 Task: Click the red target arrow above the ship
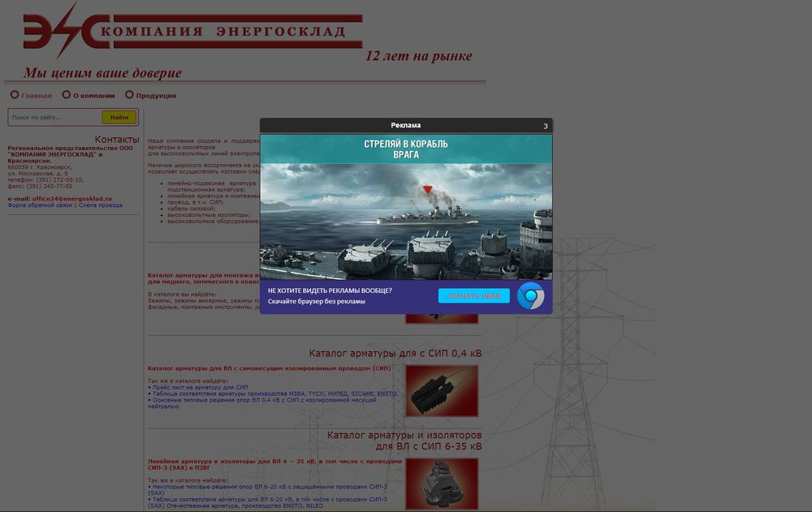pyautogui.click(x=427, y=190)
